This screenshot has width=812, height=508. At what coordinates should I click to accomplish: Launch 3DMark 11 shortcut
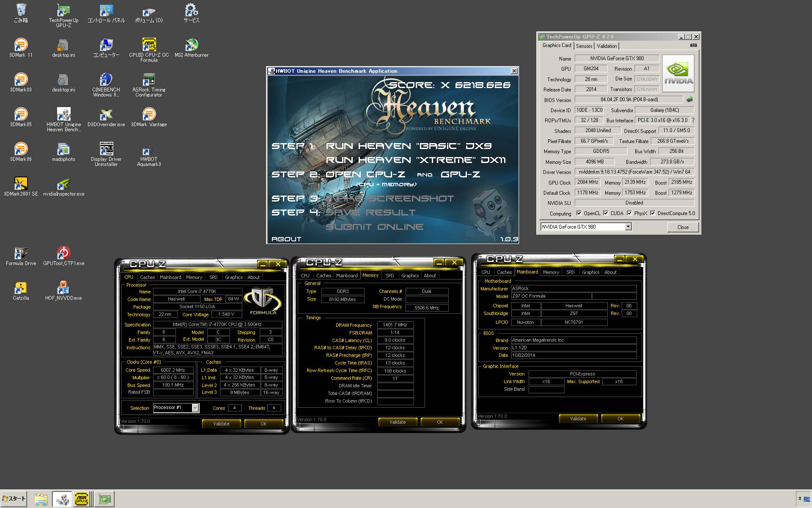click(x=21, y=47)
